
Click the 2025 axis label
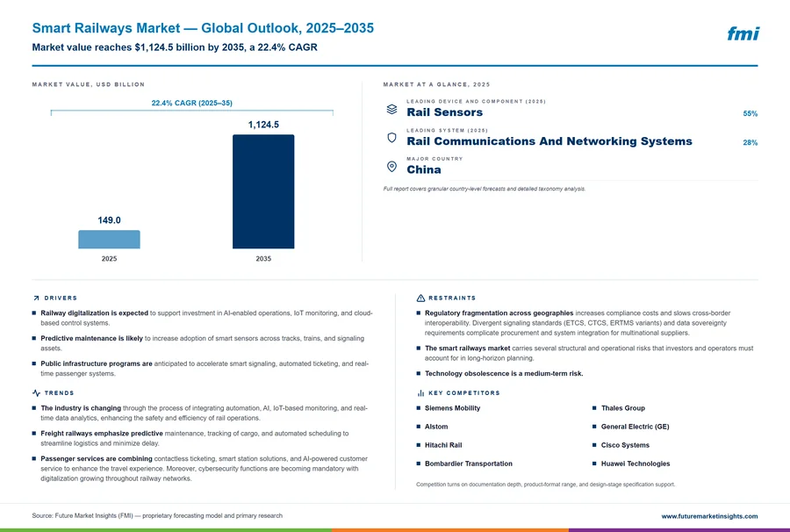point(109,259)
